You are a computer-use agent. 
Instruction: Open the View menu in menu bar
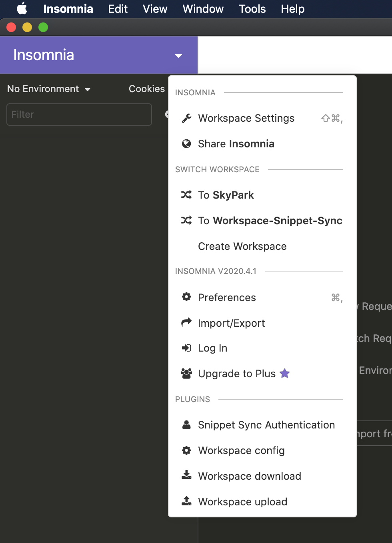155,9
